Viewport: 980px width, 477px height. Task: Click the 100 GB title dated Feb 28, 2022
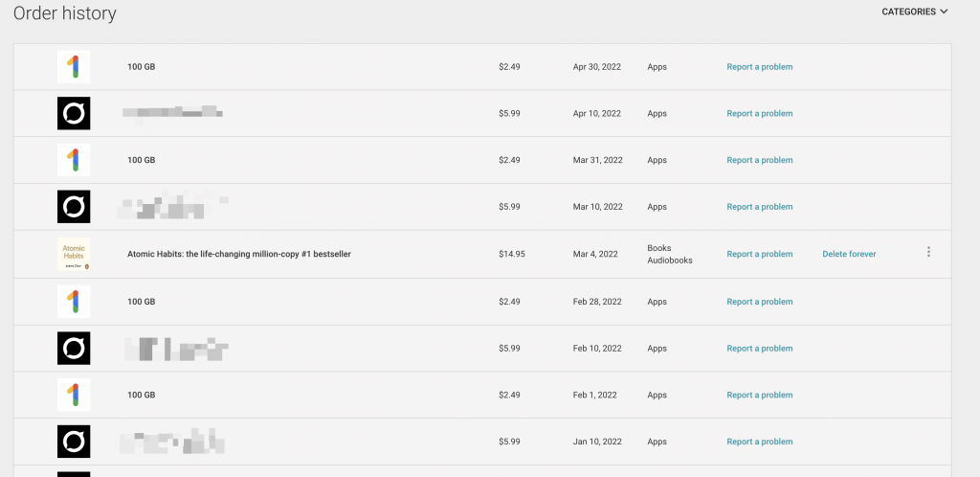point(142,302)
